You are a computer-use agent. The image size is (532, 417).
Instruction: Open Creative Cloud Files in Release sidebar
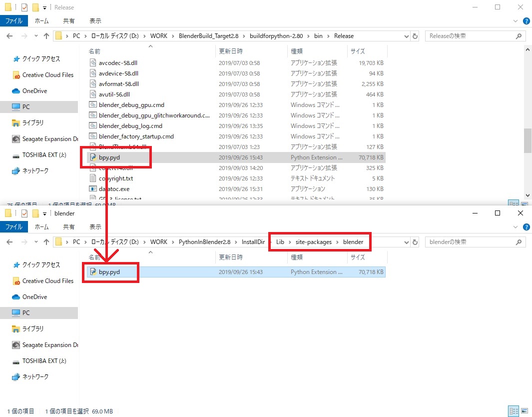43,74
